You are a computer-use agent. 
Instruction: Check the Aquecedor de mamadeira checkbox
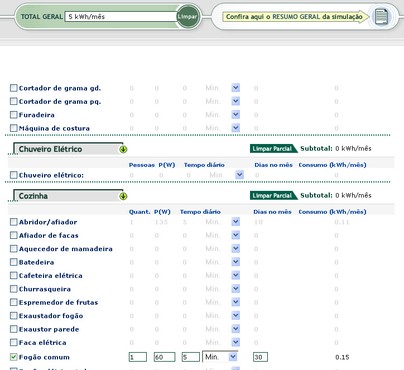(x=13, y=249)
